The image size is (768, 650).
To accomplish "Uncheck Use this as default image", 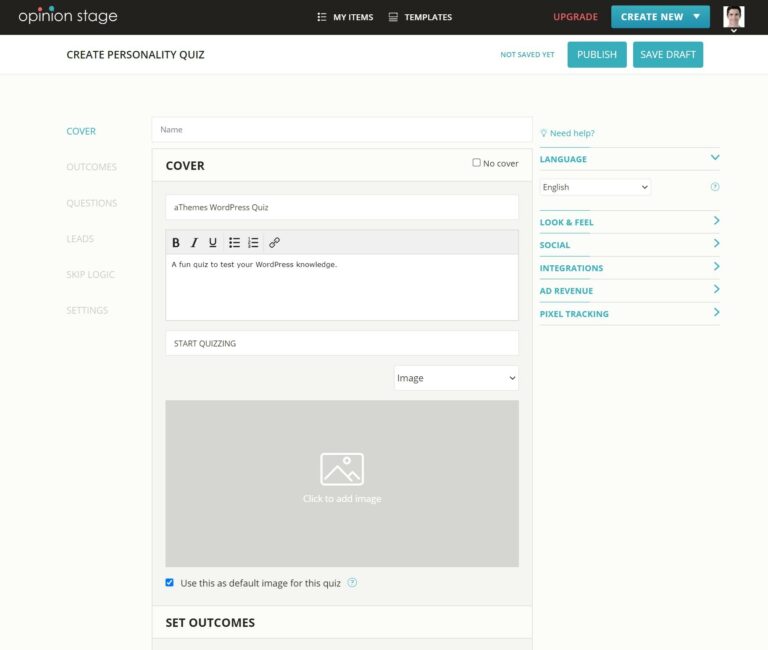I will click(169, 582).
